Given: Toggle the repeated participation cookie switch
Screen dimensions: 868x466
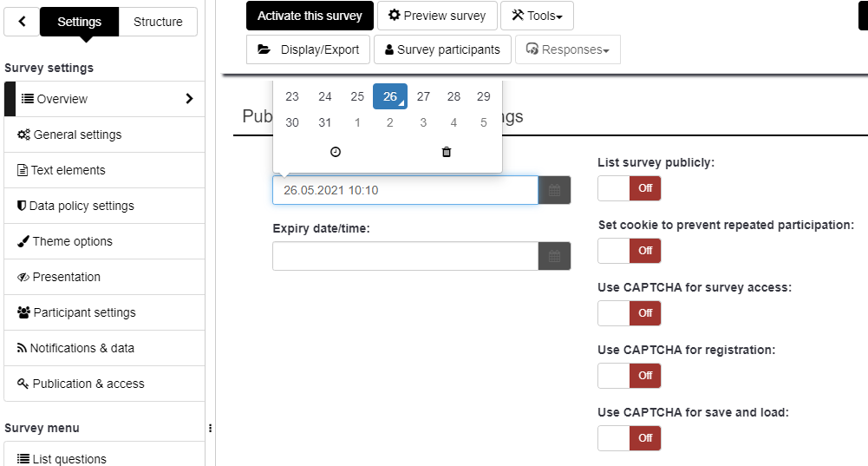Looking at the screenshot, I should pyautogui.click(x=630, y=251).
